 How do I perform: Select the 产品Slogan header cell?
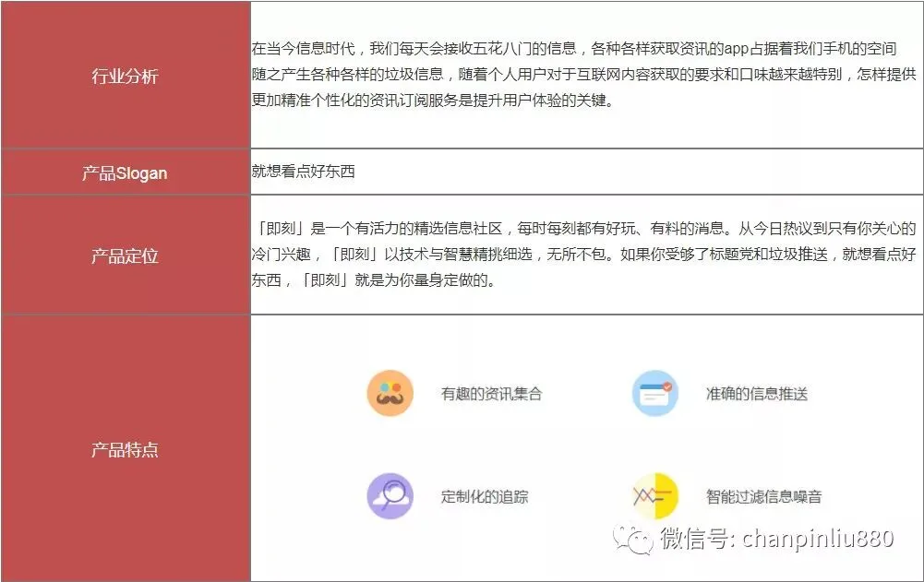126,172
